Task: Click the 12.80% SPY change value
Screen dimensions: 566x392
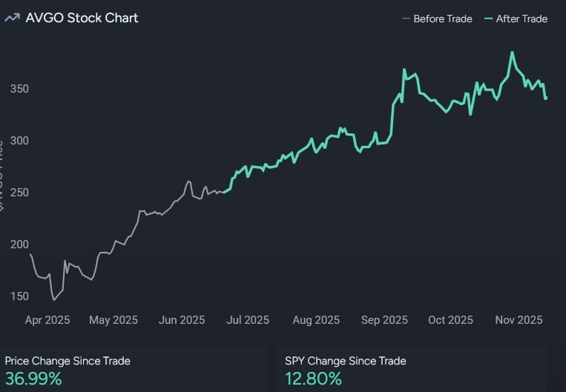Action: tap(313, 379)
